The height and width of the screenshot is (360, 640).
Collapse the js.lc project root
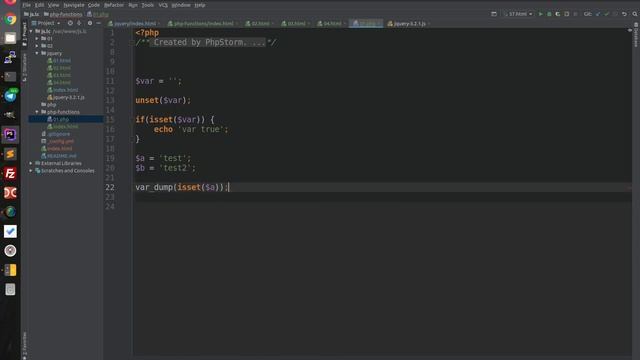[31, 31]
